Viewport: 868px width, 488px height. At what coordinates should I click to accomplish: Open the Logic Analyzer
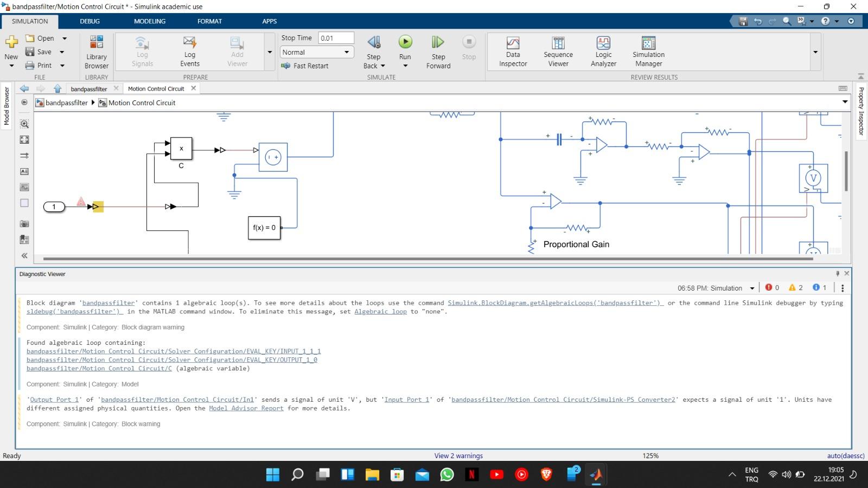point(603,52)
